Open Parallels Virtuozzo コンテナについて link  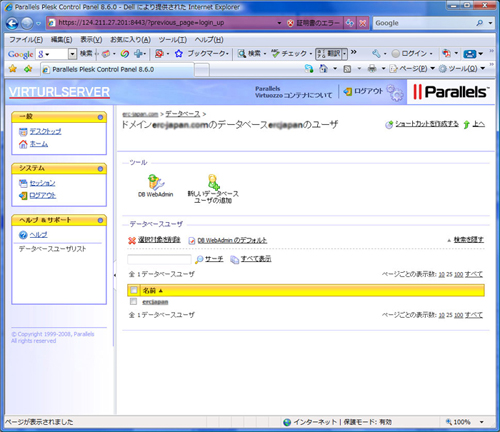294,92
